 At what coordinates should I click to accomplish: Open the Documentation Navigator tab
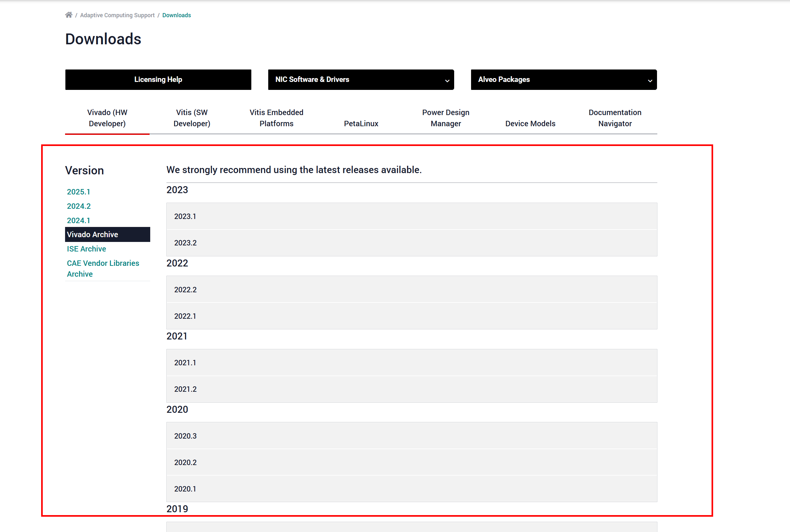coord(615,118)
